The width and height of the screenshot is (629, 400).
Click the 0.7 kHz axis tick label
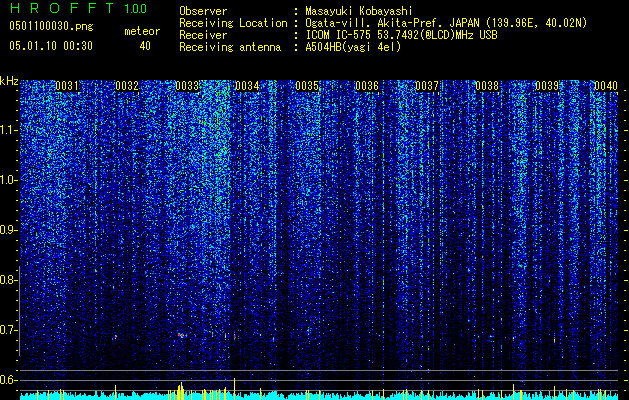click(x=9, y=330)
